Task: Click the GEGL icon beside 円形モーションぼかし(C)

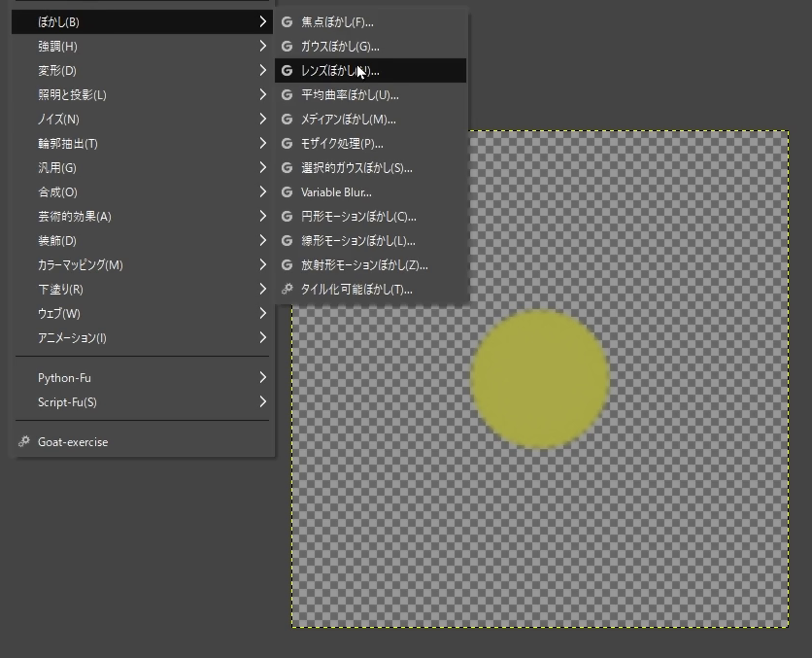Action: (287, 217)
